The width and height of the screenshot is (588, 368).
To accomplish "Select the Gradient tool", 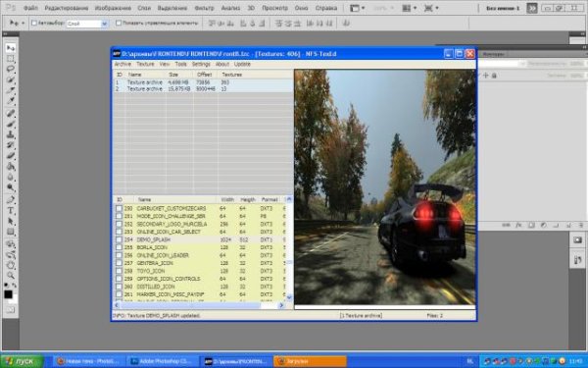I will click(x=10, y=166).
